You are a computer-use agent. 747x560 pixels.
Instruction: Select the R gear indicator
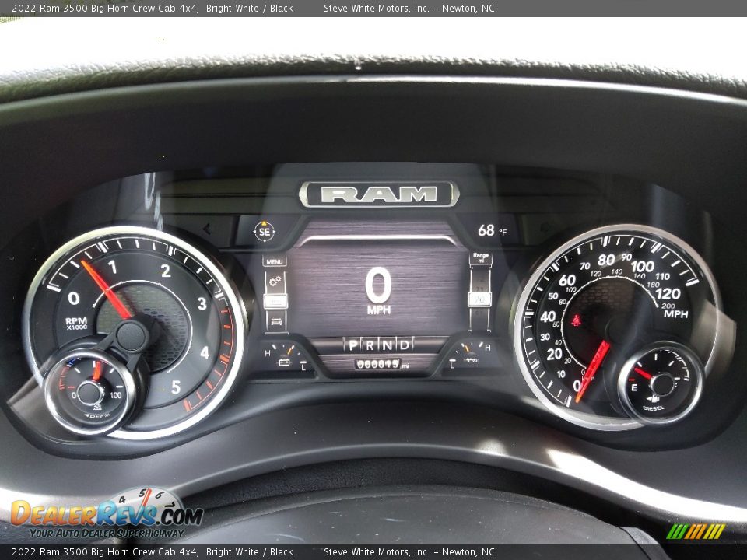point(370,345)
